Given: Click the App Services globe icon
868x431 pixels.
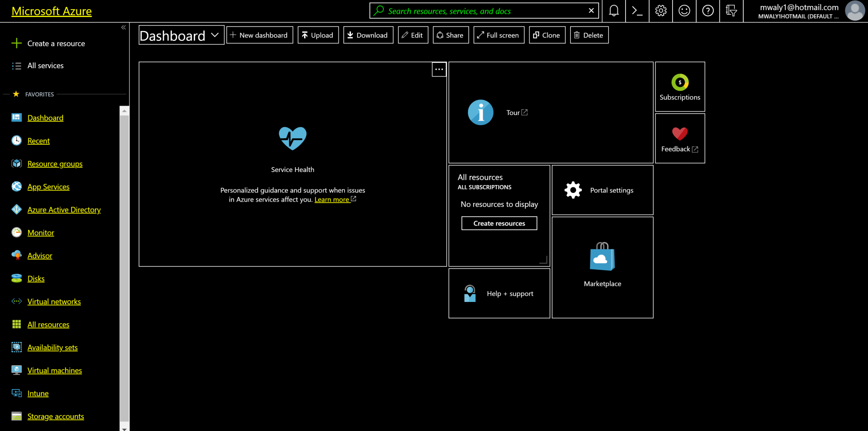Looking at the screenshot, I should point(17,186).
